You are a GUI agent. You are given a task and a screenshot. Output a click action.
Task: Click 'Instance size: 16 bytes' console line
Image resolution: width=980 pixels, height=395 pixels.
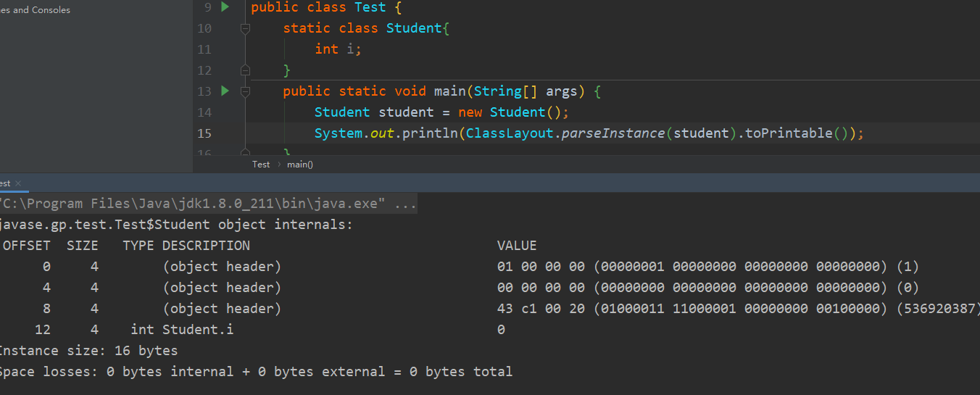[x=88, y=351]
